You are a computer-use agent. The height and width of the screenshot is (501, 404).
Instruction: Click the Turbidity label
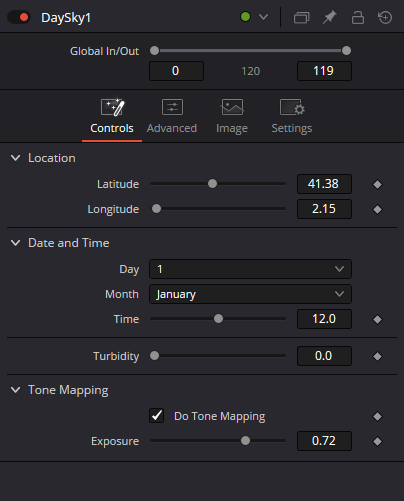pos(116,356)
